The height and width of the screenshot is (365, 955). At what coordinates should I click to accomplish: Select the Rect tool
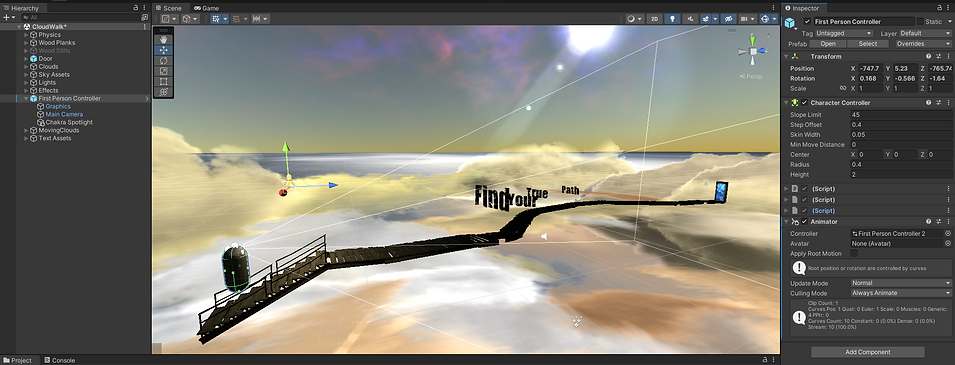(164, 81)
